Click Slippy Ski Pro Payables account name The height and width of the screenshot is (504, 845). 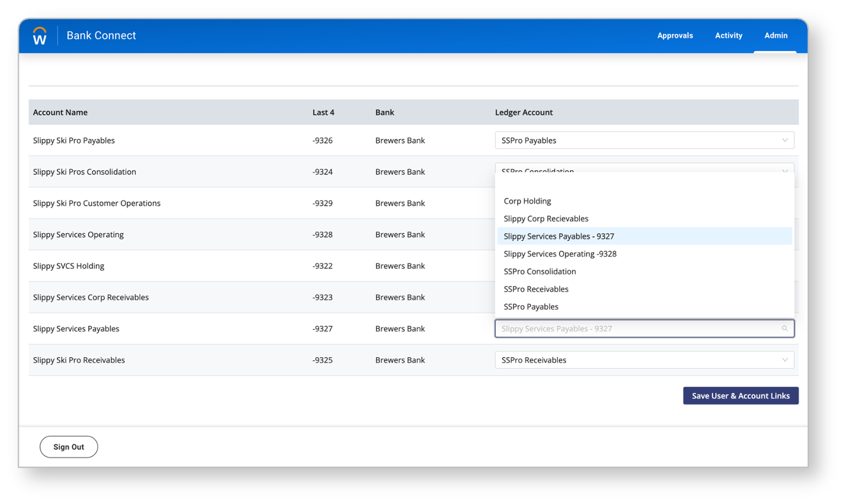(74, 140)
